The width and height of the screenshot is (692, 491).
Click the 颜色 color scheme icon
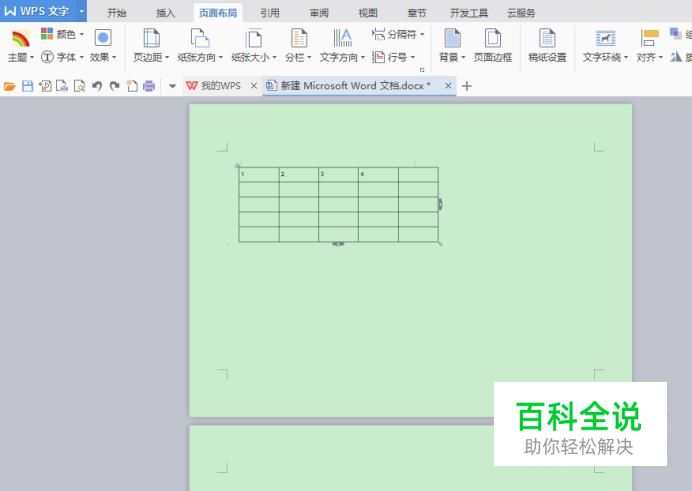click(x=47, y=34)
